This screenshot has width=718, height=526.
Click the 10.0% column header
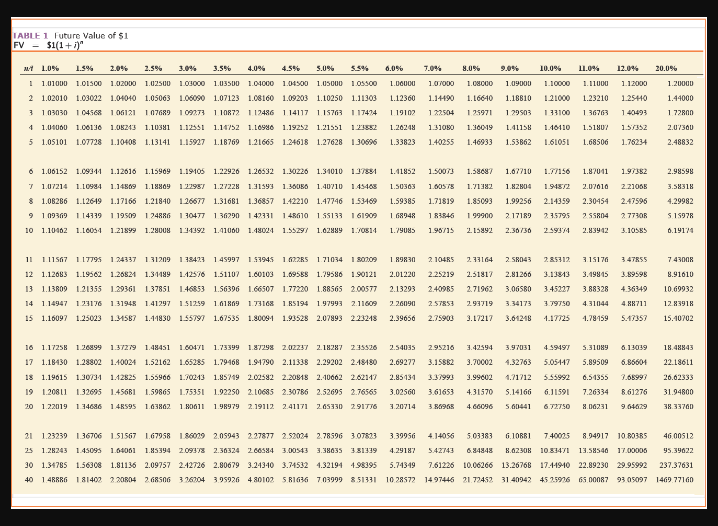tap(550, 68)
